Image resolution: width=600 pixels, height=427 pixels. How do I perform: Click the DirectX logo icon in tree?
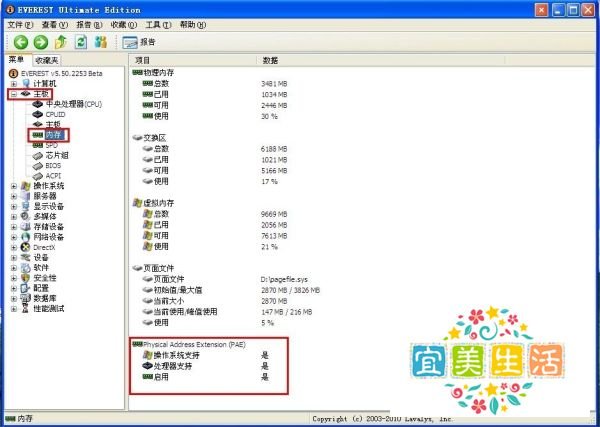[26, 248]
